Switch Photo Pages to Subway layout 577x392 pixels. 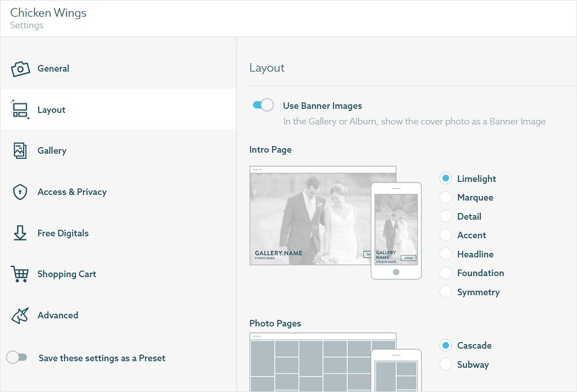click(x=446, y=364)
